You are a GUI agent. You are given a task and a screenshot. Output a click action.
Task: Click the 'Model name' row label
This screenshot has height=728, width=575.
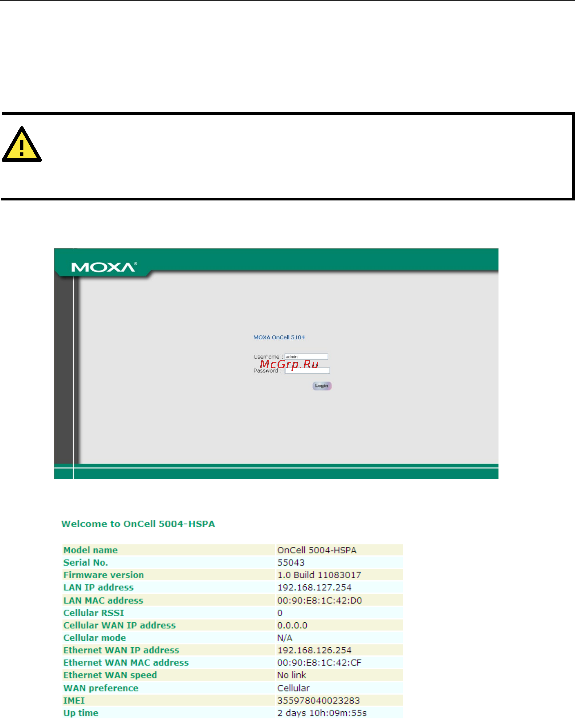click(x=90, y=550)
